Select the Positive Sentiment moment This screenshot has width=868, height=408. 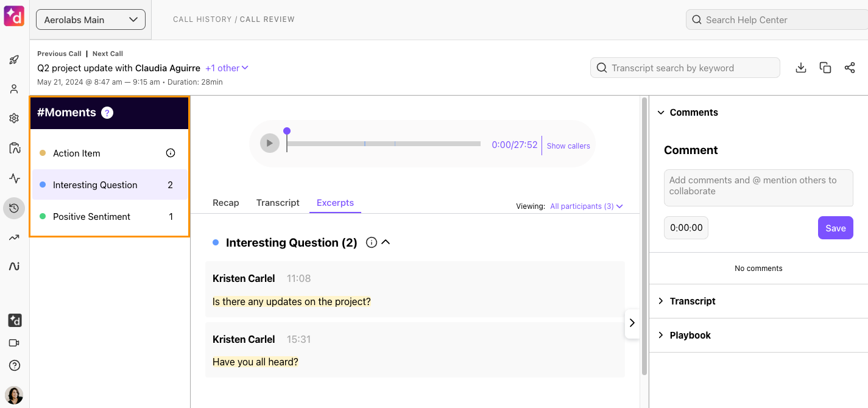(110, 216)
